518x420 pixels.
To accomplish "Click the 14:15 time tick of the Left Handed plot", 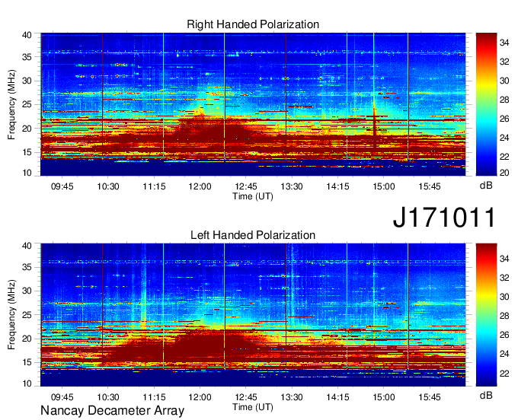I will click(337, 397).
